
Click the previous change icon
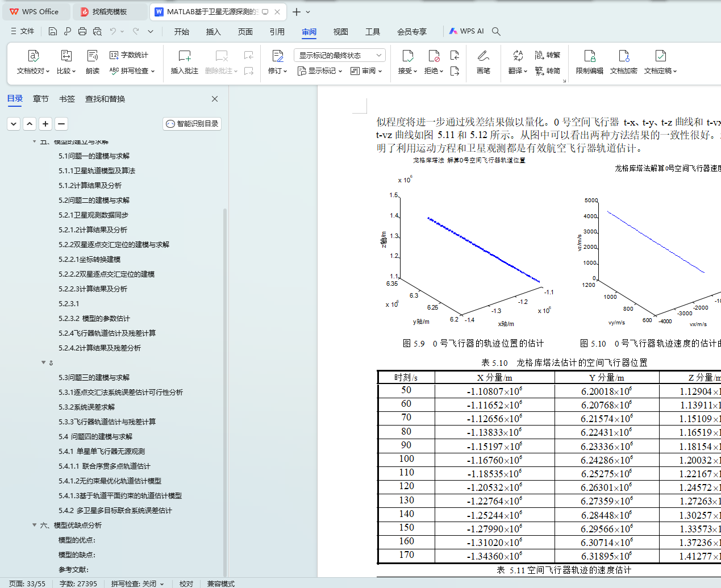click(x=455, y=55)
